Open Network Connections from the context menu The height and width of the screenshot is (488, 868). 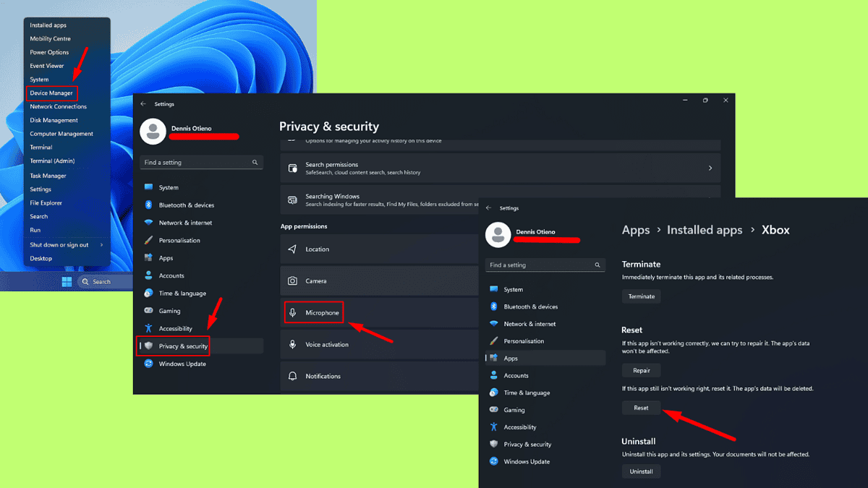click(x=58, y=106)
